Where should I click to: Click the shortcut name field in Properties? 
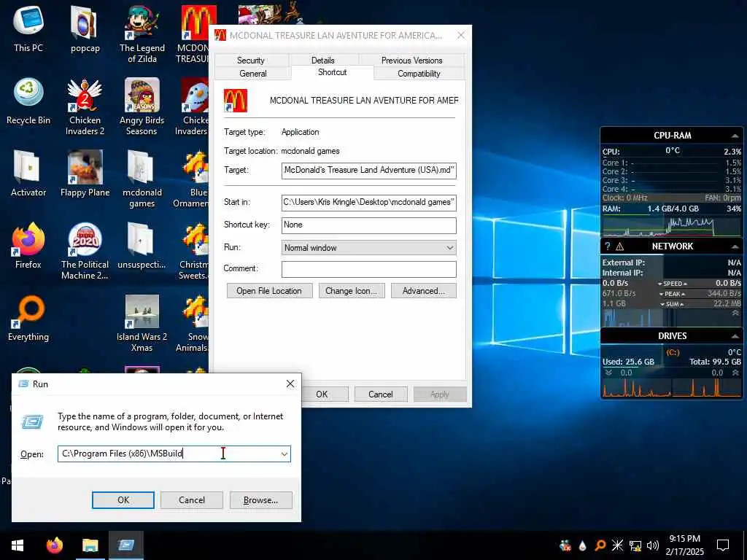363,101
